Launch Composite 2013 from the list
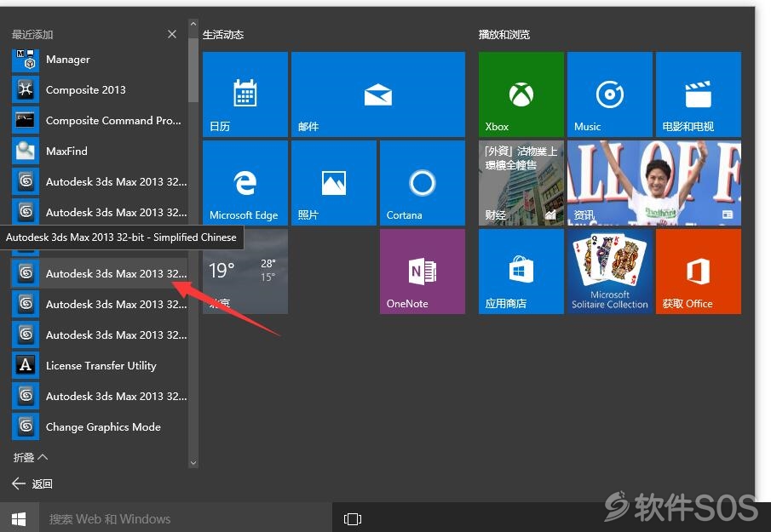Viewport: 771px width, 532px height. tap(99, 90)
